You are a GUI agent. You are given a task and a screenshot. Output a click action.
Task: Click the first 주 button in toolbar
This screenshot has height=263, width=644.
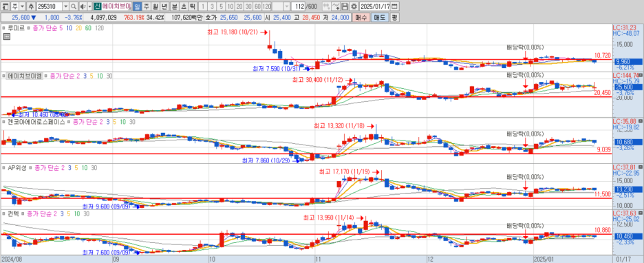tap(14, 7)
